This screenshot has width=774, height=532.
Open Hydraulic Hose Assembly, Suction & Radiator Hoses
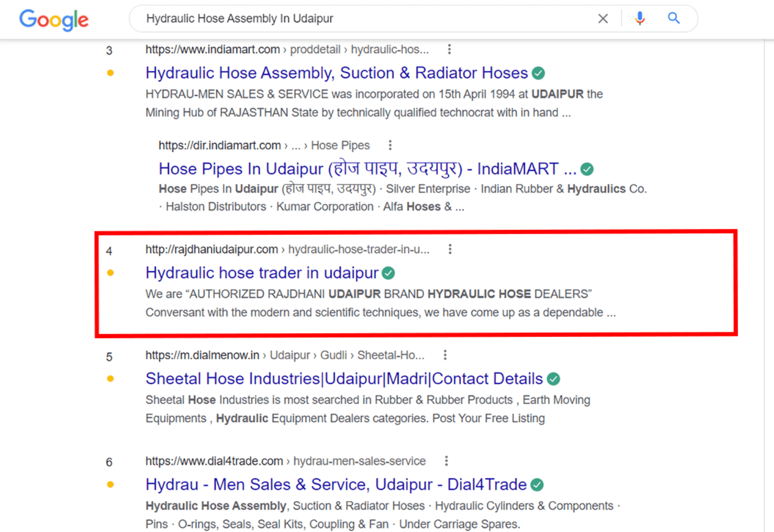336,73
